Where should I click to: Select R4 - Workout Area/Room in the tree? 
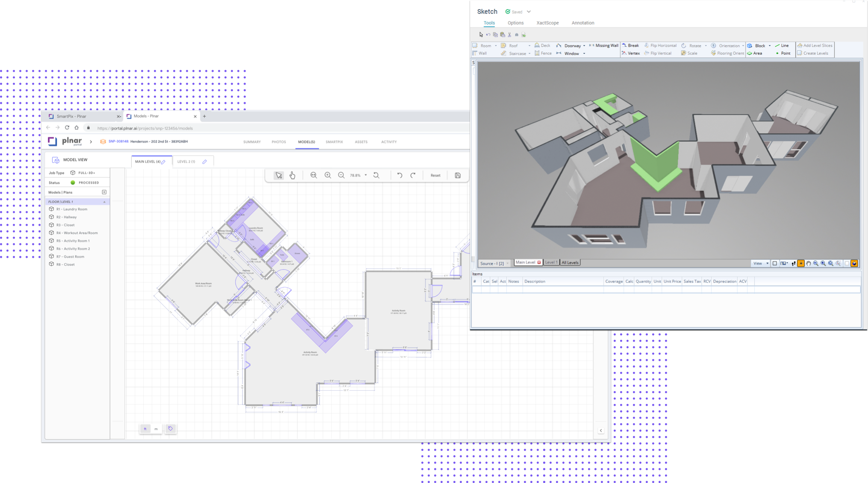pos(77,233)
